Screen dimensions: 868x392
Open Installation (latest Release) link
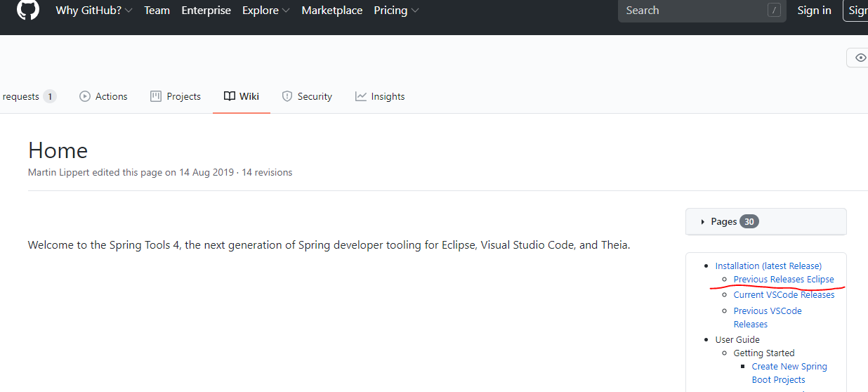[768, 266]
